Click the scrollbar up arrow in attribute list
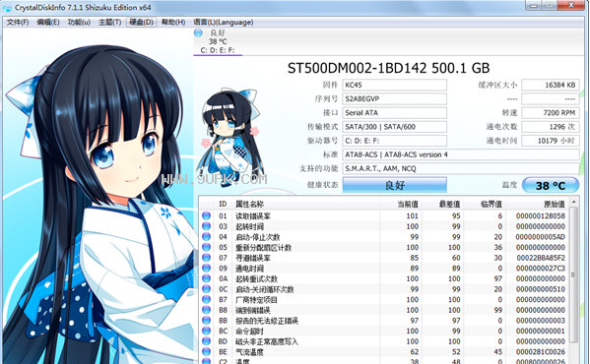590x364 pixels. click(x=574, y=202)
